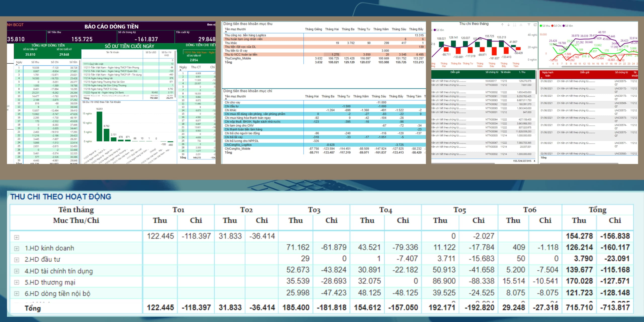Open the chart filter icon
Viewport: 644px width, 322px height.
(529, 24)
